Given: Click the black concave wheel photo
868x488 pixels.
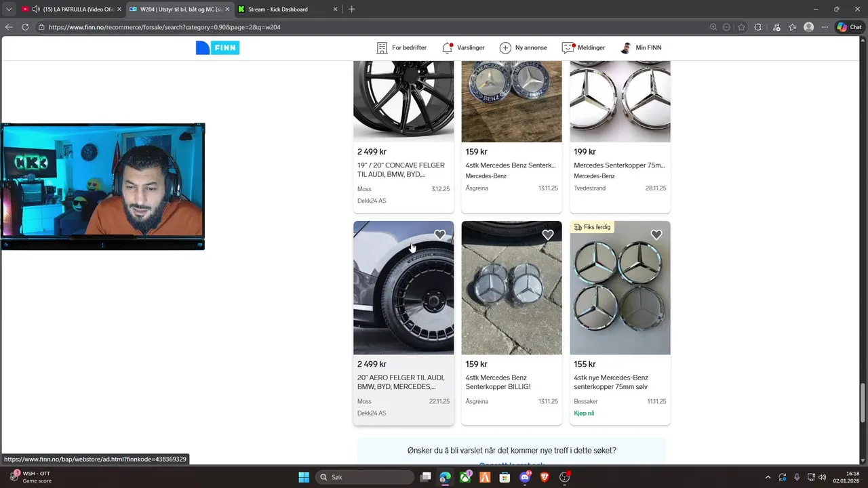Looking at the screenshot, I should coord(403,102).
